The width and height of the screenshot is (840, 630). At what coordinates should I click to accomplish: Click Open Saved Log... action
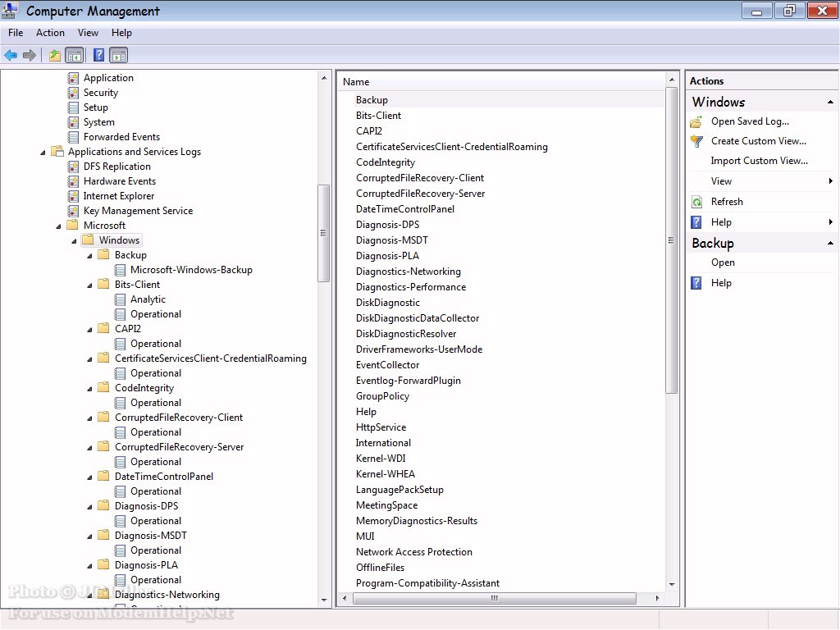tap(750, 121)
